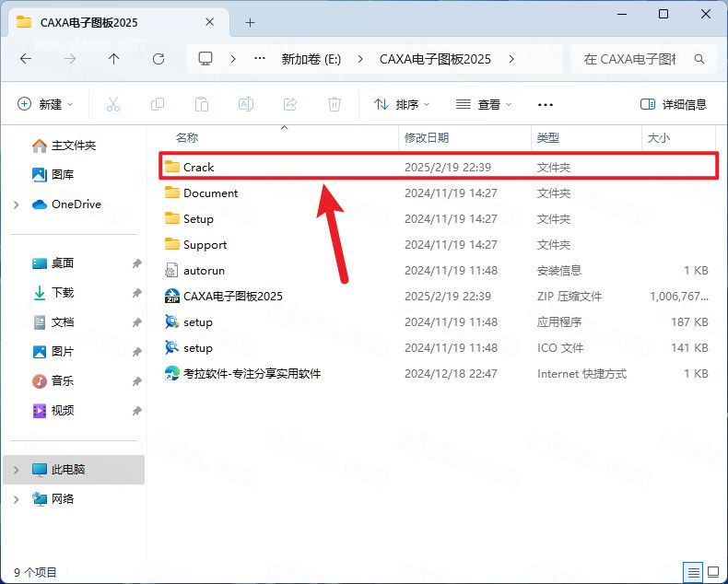Select the setup application icon

click(171, 321)
